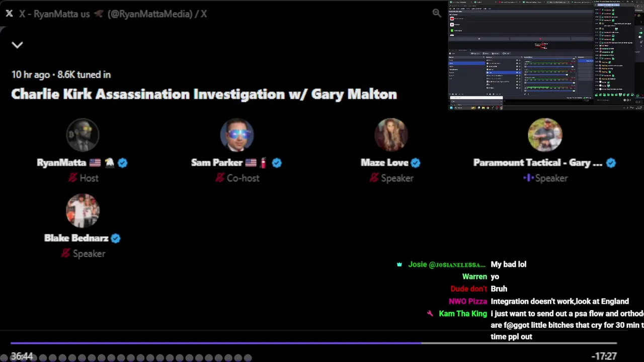Click the muted mic icon beside Co-host
This screenshot has width=644, height=362.
219,178
